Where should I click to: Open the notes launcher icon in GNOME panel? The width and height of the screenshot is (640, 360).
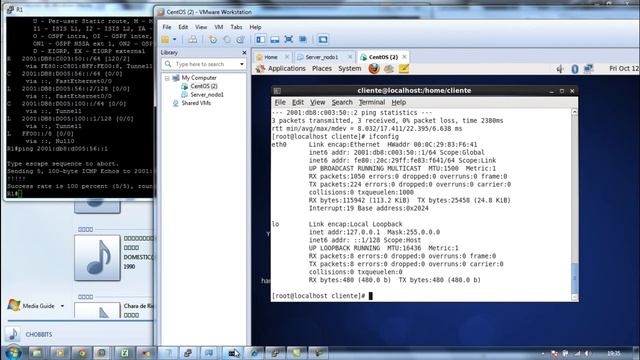tap(404, 69)
